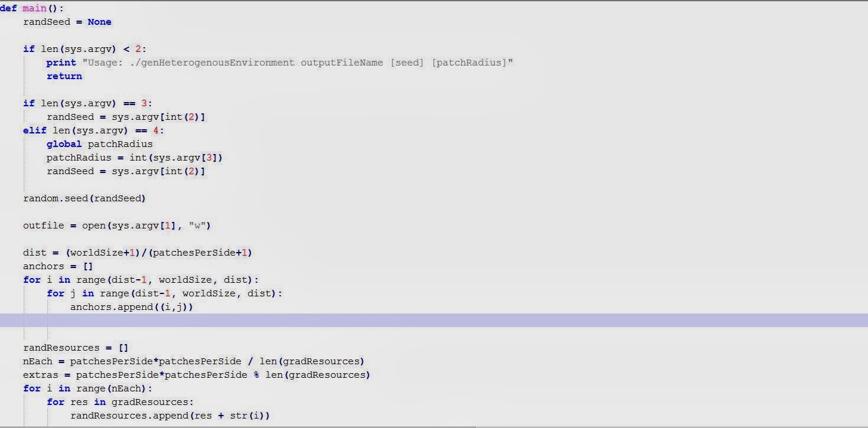The height and width of the screenshot is (428, 868).
Task: Click 'for res in gradResources:' line
Action: pyautogui.click(x=120, y=402)
